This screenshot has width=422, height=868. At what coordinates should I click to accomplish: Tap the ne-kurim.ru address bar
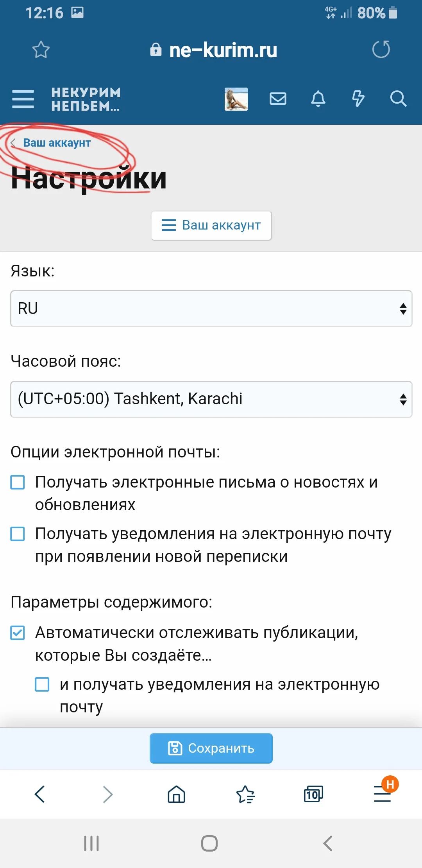click(x=223, y=50)
